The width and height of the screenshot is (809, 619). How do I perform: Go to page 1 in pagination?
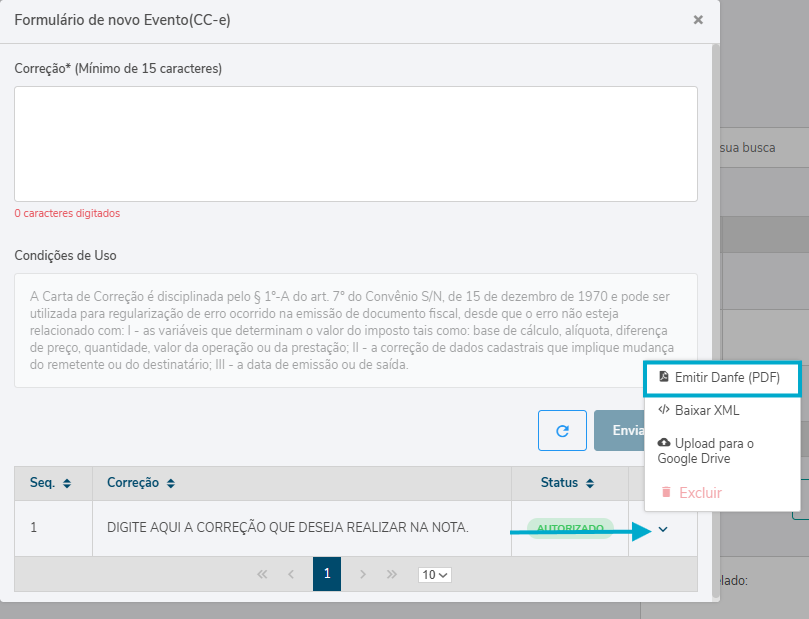(x=327, y=575)
